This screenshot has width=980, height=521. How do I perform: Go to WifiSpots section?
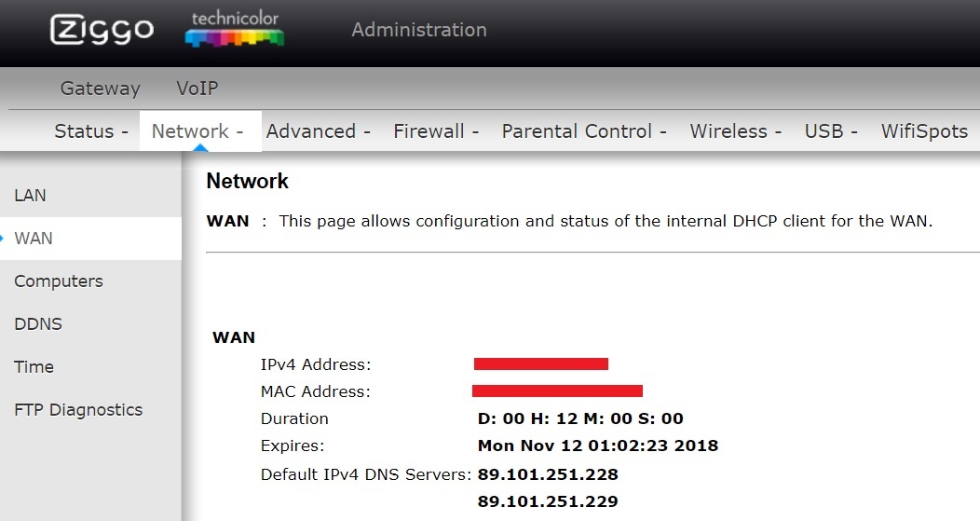pos(924,131)
